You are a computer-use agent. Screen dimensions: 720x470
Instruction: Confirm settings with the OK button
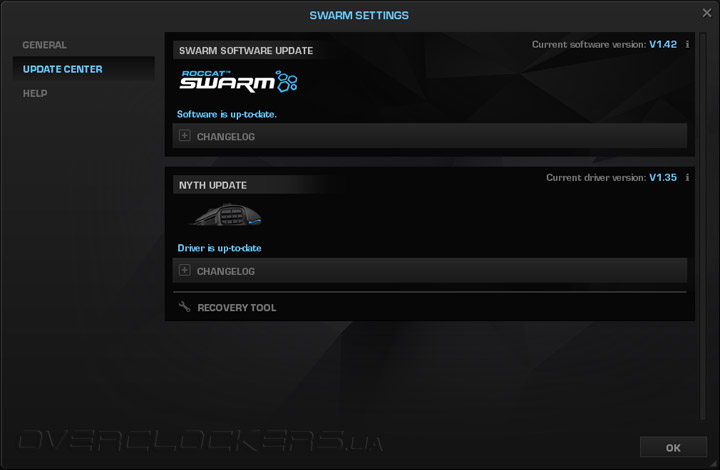pos(673,448)
